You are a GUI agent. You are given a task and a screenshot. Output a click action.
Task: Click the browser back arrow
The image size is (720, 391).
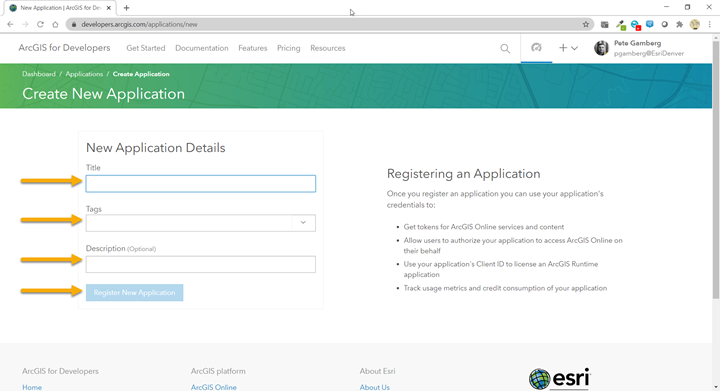click(x=10, y=24)
